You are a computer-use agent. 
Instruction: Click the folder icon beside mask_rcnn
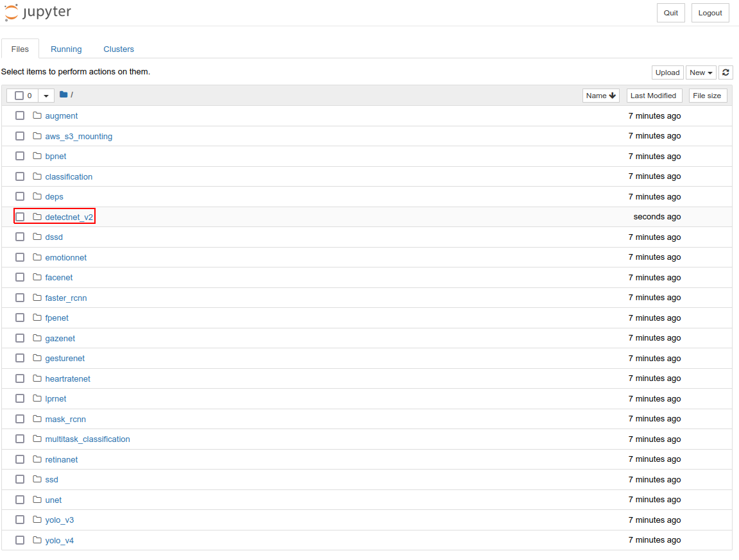pyautogui.click(x=37, y=419)
